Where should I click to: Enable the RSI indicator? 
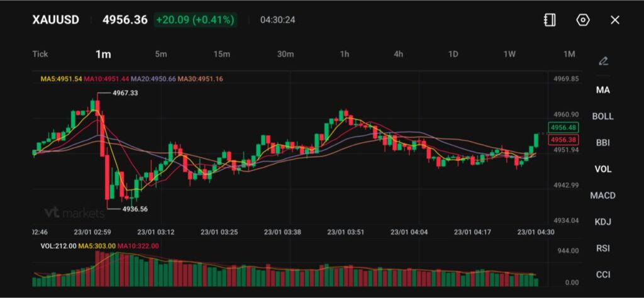(602, 248)
